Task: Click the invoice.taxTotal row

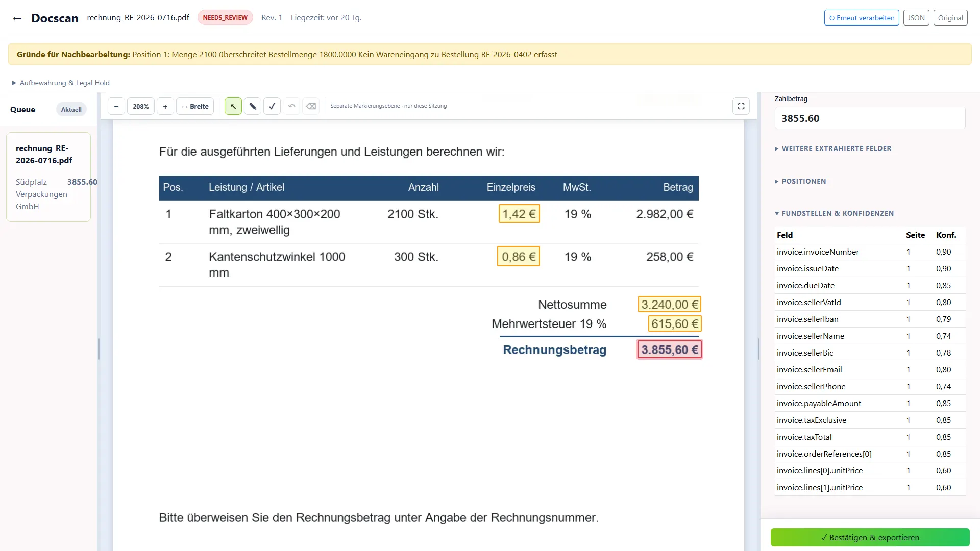Action: point(870,437)
